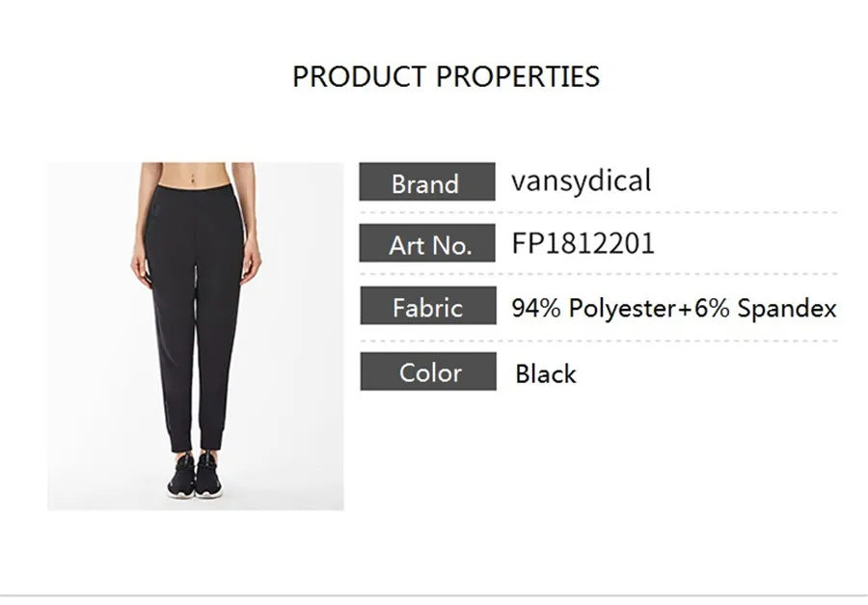Screen dimensions: 868x605
Task: Click the word PROPERTIES in the title
Action: [x=518, y=76]
